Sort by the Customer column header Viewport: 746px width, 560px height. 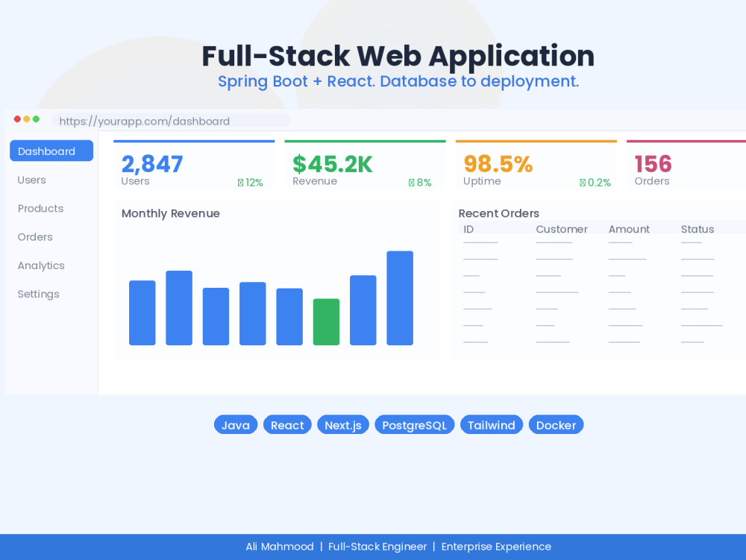[x=562, y=229]
